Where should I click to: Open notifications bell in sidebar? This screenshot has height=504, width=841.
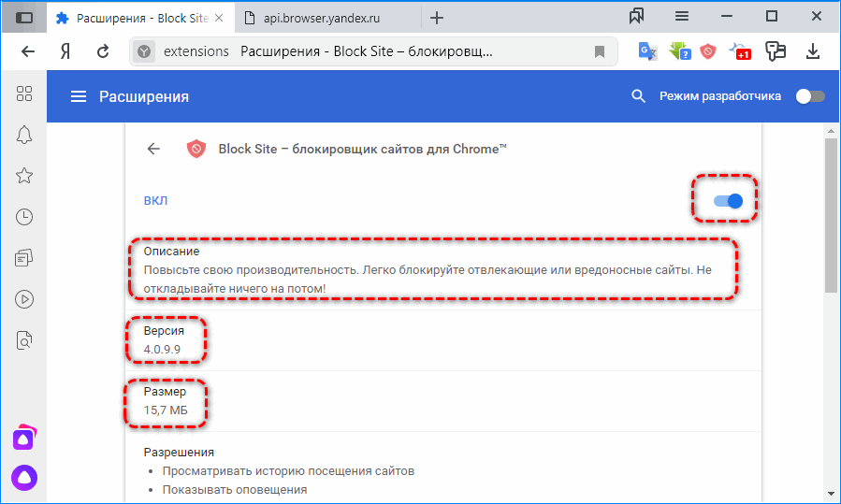pos(24,135)
